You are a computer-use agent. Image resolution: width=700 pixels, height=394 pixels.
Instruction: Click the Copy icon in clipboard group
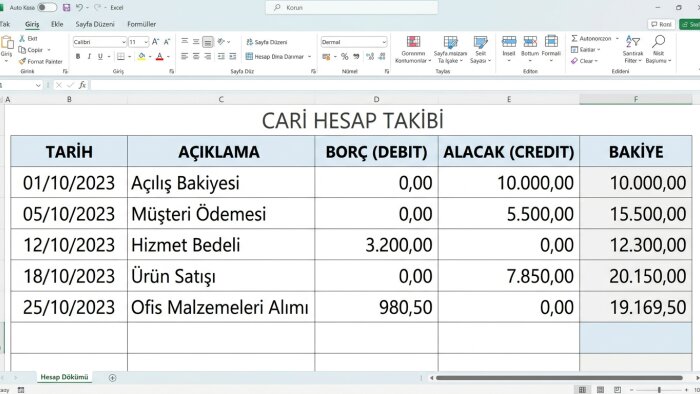pos(22,50)
